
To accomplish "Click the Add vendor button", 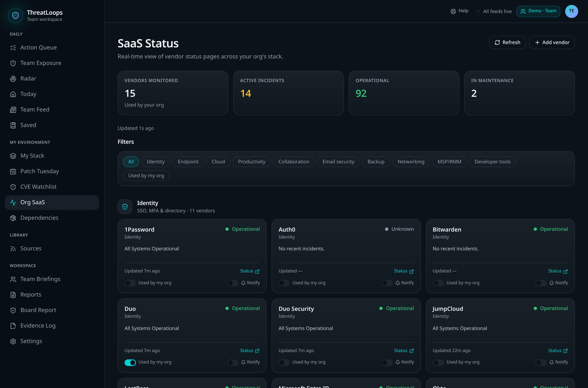I will [552, 42].
